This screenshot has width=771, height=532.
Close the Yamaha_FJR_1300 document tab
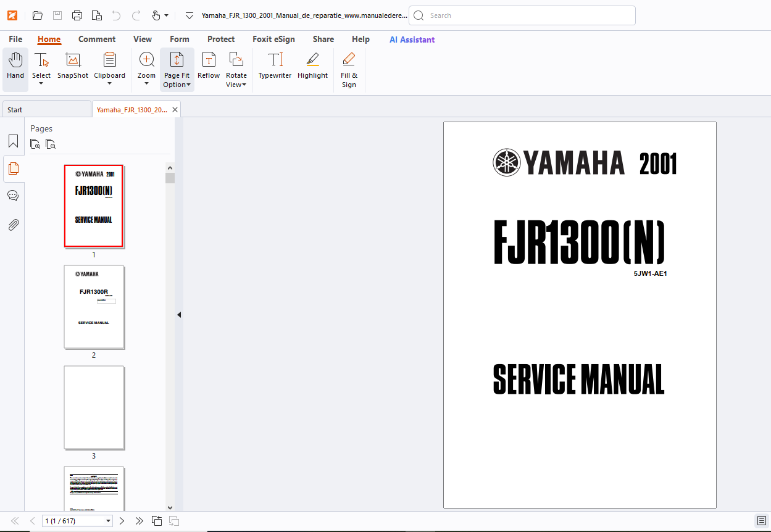click(x=175, y=109)
